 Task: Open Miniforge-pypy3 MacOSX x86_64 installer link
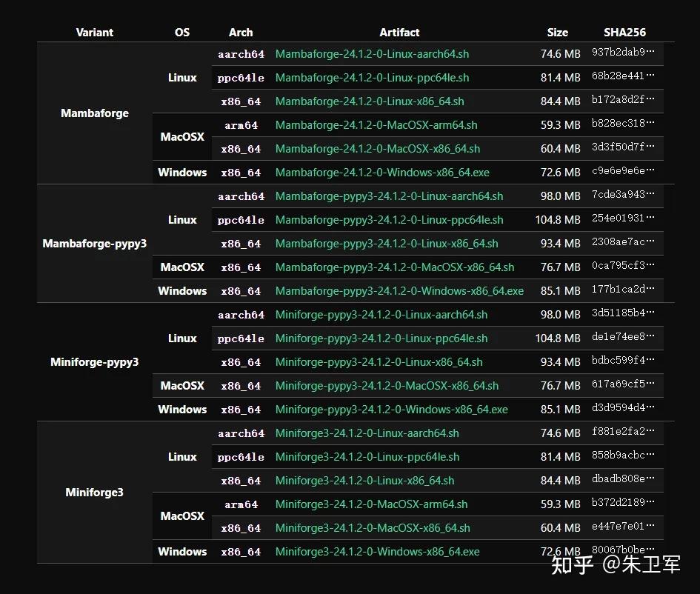tap(387, 386)
